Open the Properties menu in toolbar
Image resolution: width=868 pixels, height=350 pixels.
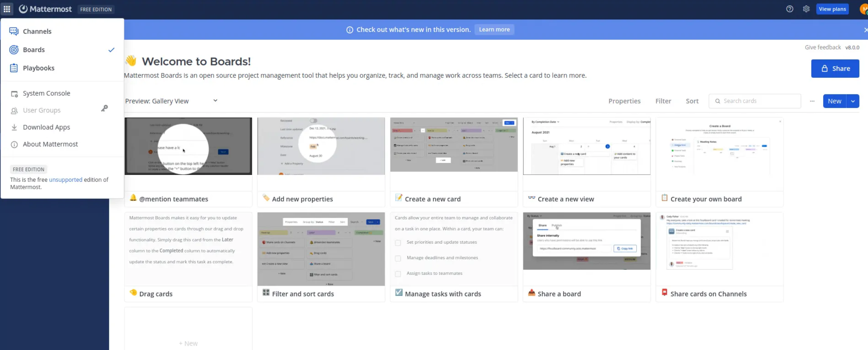point(624,101)
